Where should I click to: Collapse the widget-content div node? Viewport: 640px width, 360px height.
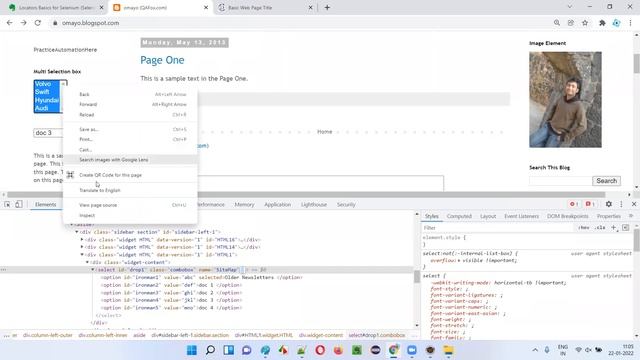point(87,262)
